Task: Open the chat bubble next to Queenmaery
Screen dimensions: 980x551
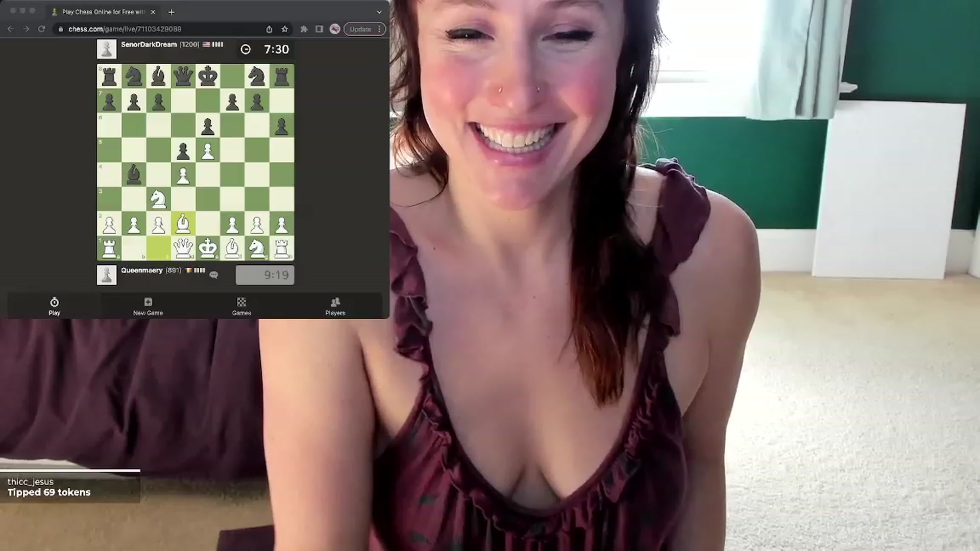Action: [214, 275]
